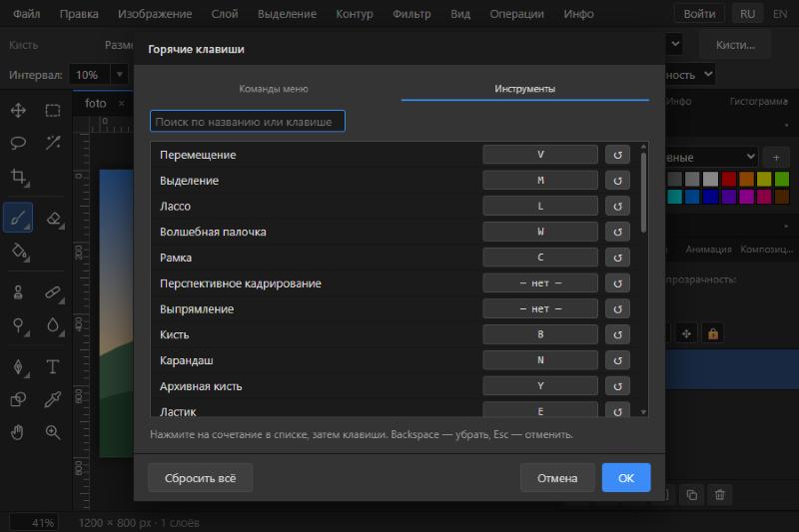The image size is (799, 532).
Task: Select the Dodge tool icon
Action: tap(19, 325)
